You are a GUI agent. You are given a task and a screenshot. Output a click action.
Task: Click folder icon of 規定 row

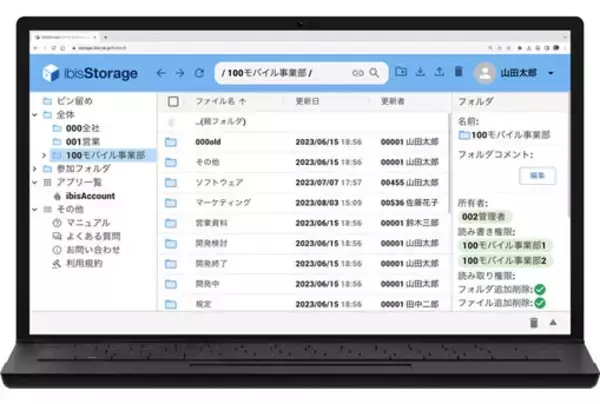(171, 304)
